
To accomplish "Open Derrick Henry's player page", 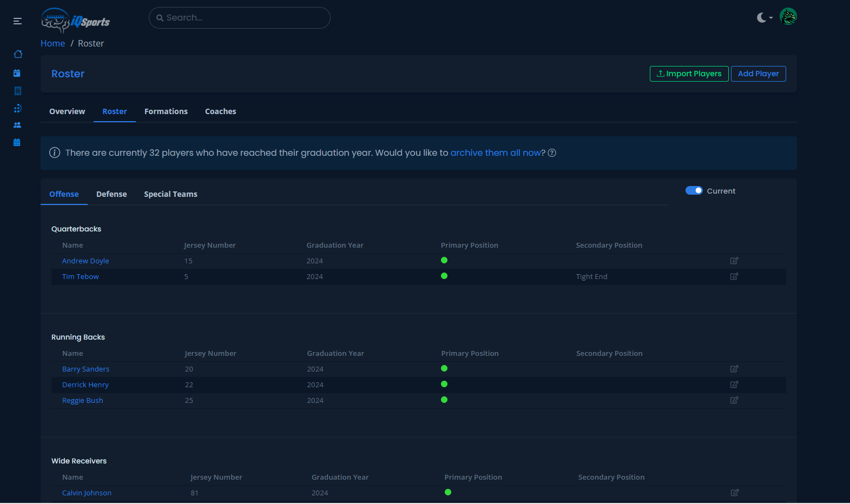I will tap(85, 384).
